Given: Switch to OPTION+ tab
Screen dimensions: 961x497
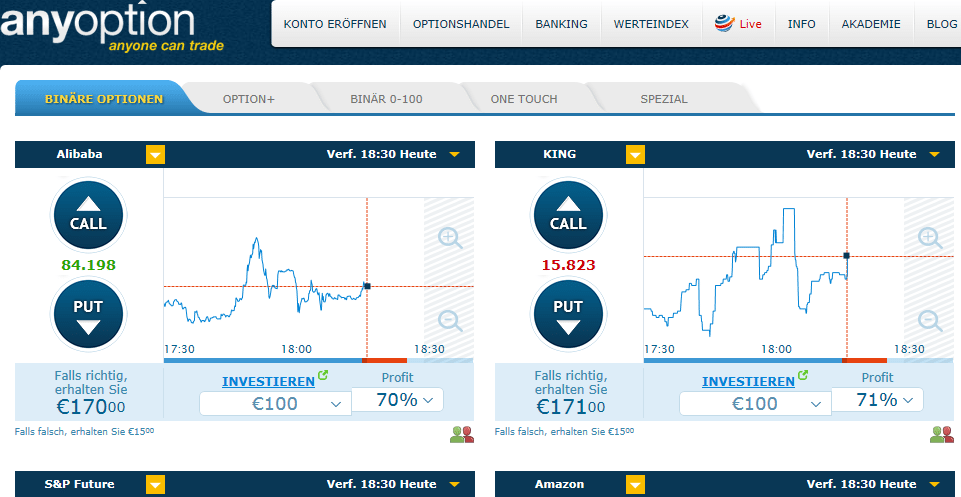Looking at the screenshot, I should click(x=248, y=99).
